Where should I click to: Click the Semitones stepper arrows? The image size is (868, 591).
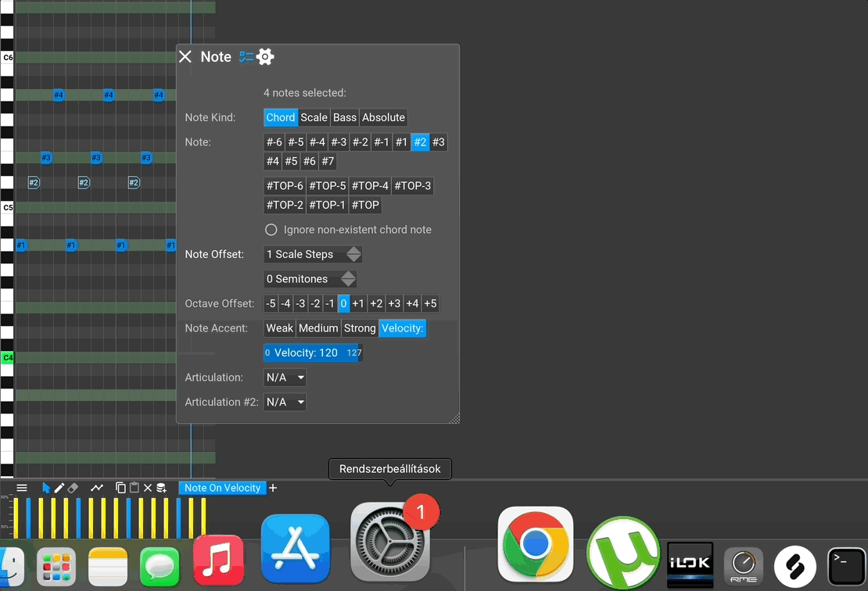(348, 279)
